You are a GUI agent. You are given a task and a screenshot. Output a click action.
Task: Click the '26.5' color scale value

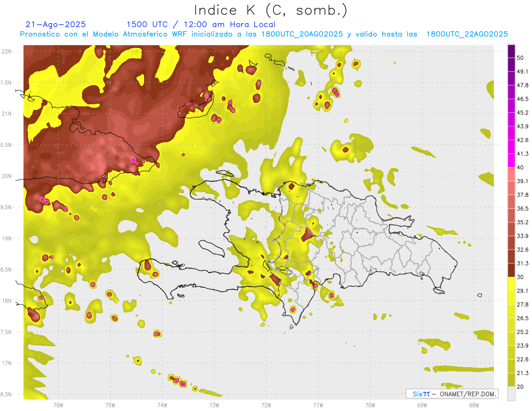click(x=523, y=318)
